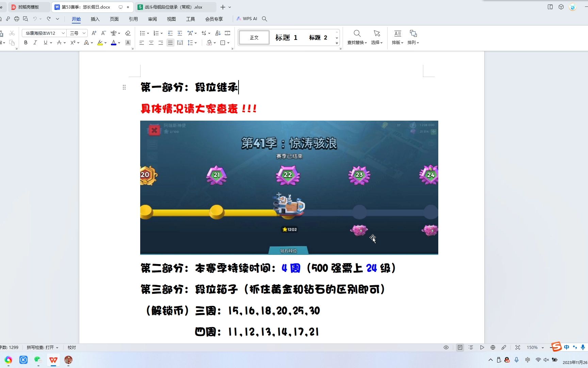Open the 插入 (Insert) tab
Image resolution: width=588 pixels, height=368 pixels.
tap(95, 19)
